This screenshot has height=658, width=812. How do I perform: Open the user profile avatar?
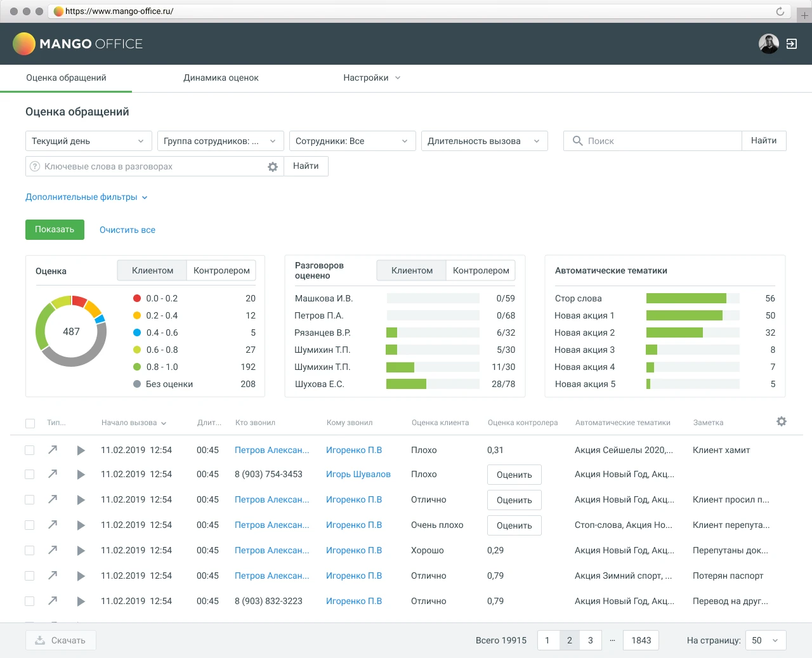pyautogui.click(x=768, y=44)
